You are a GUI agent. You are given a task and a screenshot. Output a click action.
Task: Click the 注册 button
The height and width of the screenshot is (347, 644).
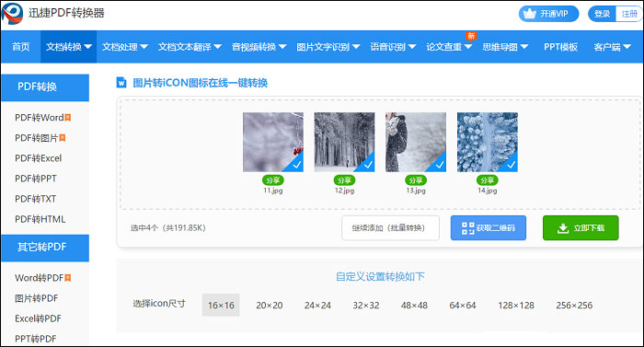tap(628, 14)
